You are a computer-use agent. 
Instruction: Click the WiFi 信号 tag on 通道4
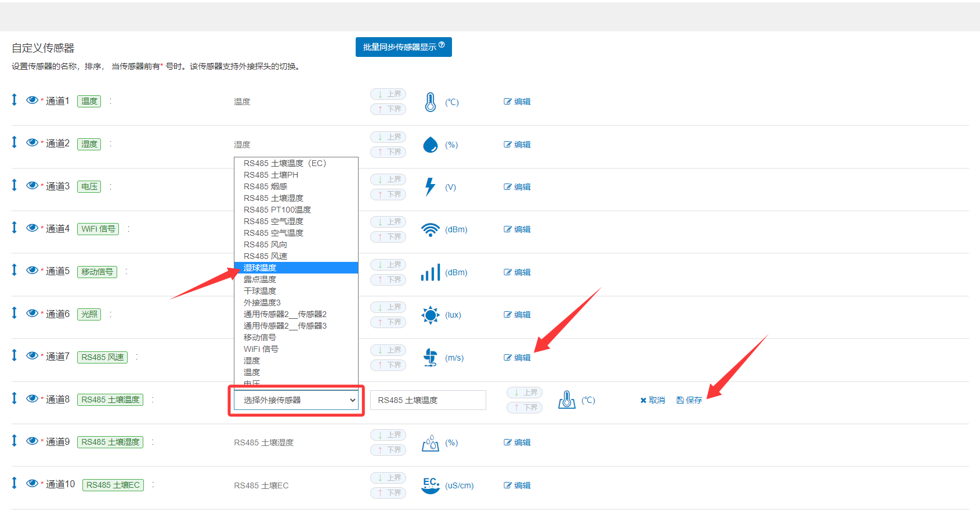pos(98,229)
